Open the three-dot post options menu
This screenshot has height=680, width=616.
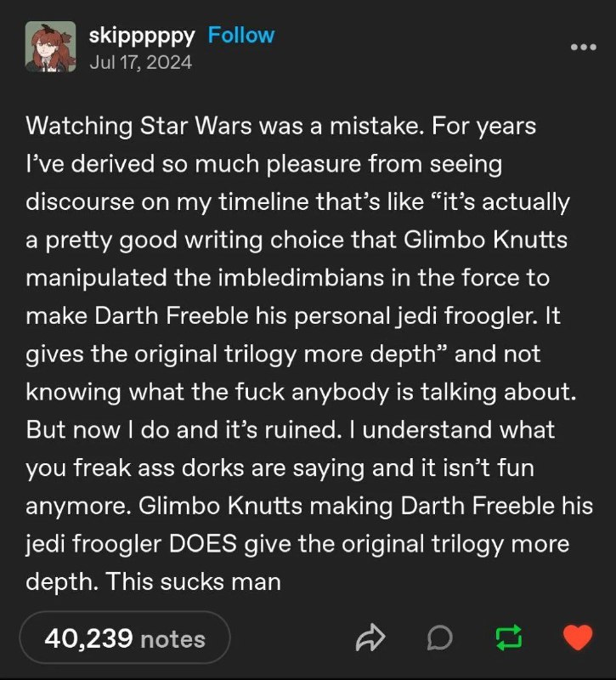point(584,47)
